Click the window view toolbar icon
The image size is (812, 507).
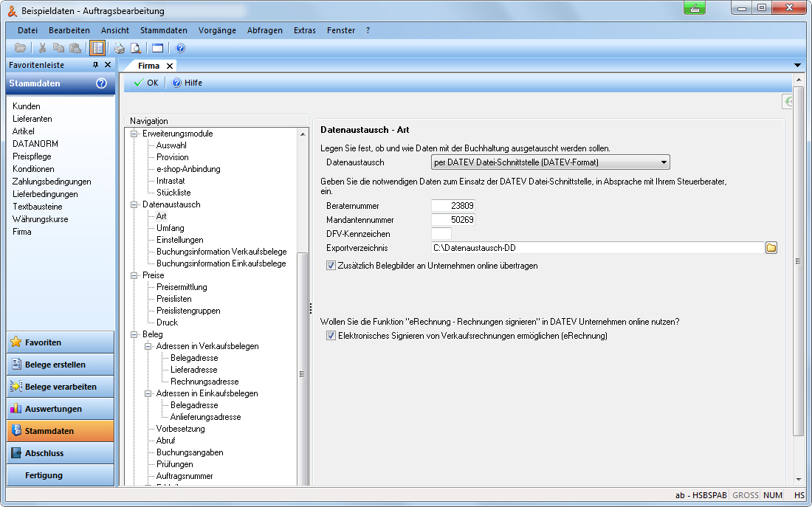pyautogui.click(x=157, y=48)
